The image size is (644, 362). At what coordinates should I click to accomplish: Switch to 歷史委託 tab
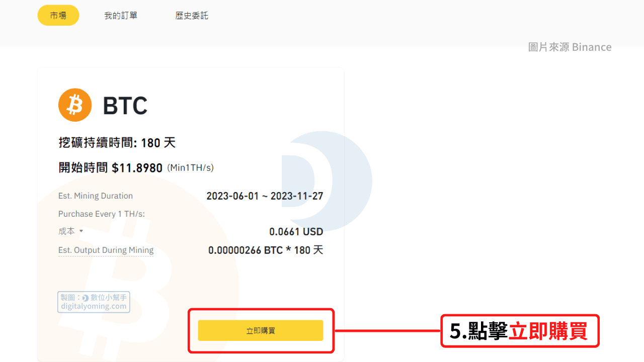[x=192, y=16]
